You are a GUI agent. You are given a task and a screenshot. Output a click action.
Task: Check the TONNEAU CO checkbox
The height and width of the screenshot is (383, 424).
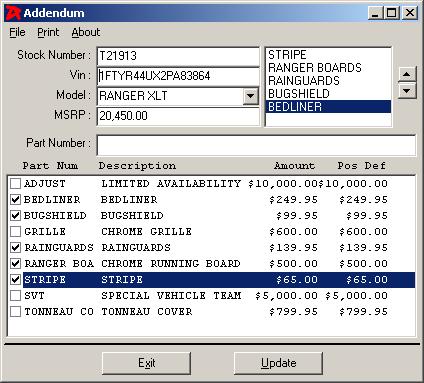pos(15,311)
